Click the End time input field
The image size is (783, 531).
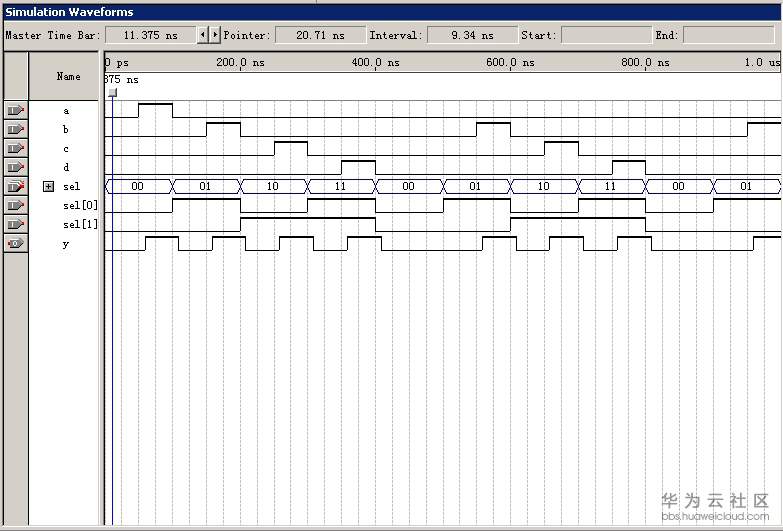coord(728,35)
